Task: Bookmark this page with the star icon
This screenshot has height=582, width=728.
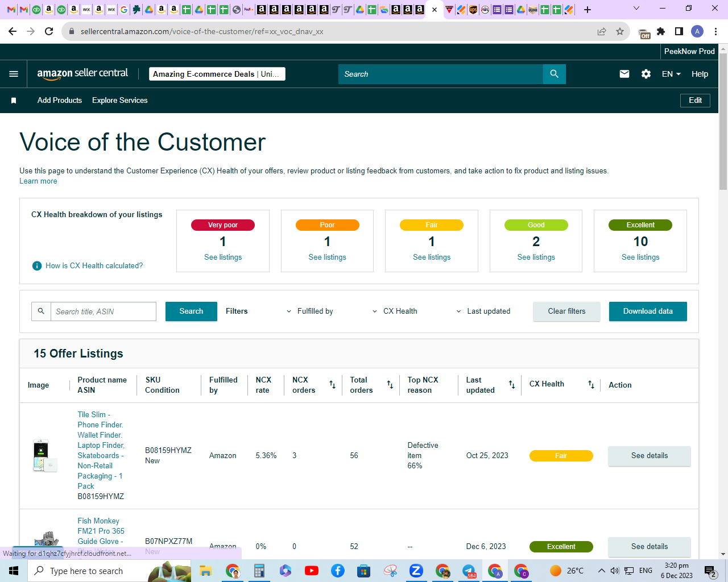Action: point(620,31)
